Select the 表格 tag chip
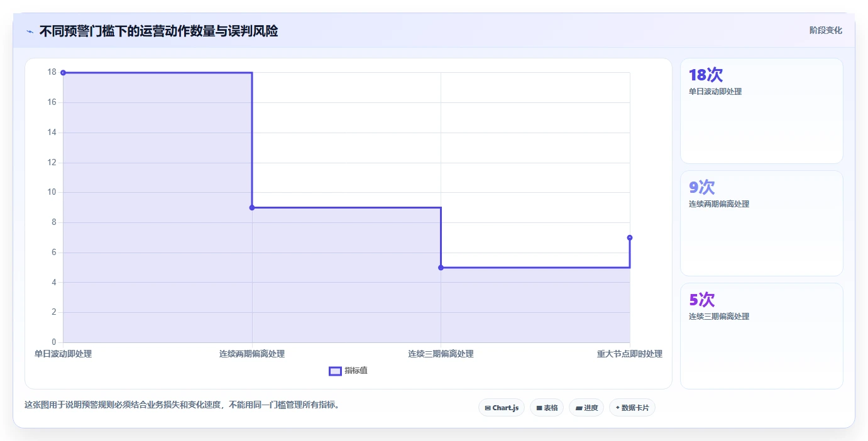The image size is (868, 441). click(x=547, y=408)
